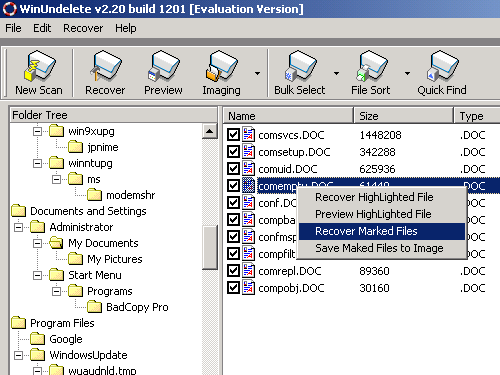Choose Recover HighLighted File
This screenshot has width=500, height=375.
[x=382, y=197]
